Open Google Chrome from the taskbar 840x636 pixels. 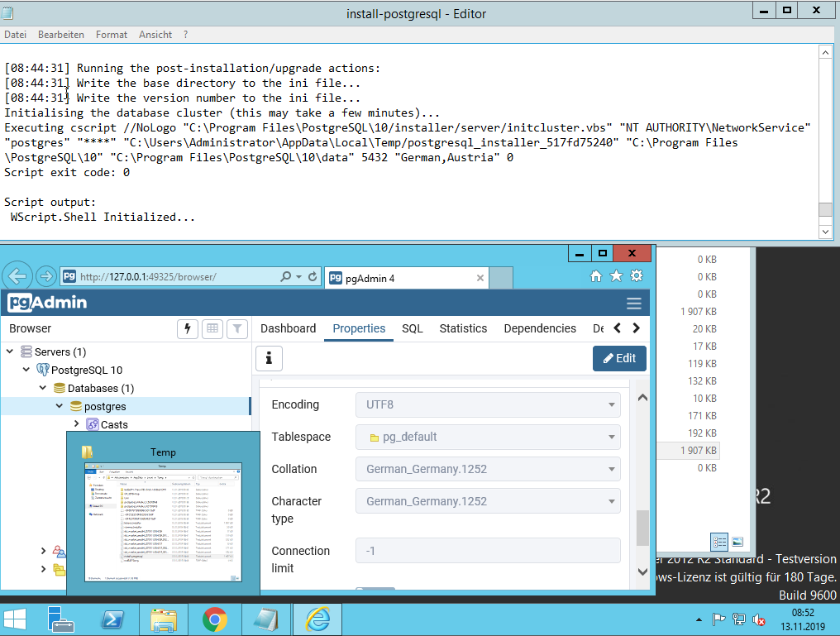(215, 619)
